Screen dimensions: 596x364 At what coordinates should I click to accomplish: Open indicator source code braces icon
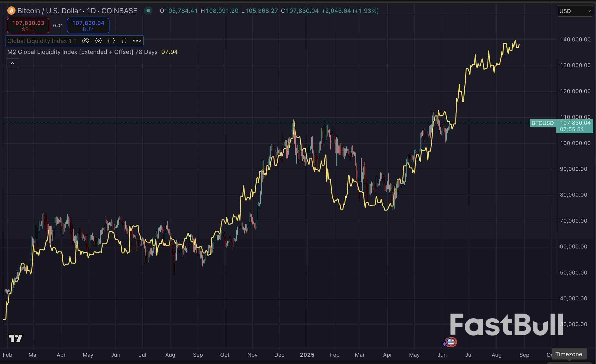click(111, 41)
